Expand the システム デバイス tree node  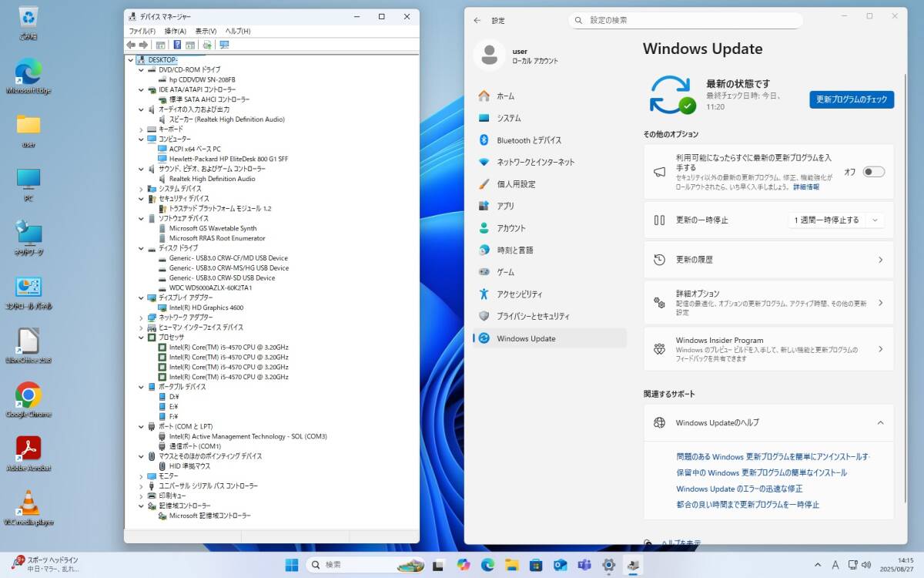click(x=141, y=189)
